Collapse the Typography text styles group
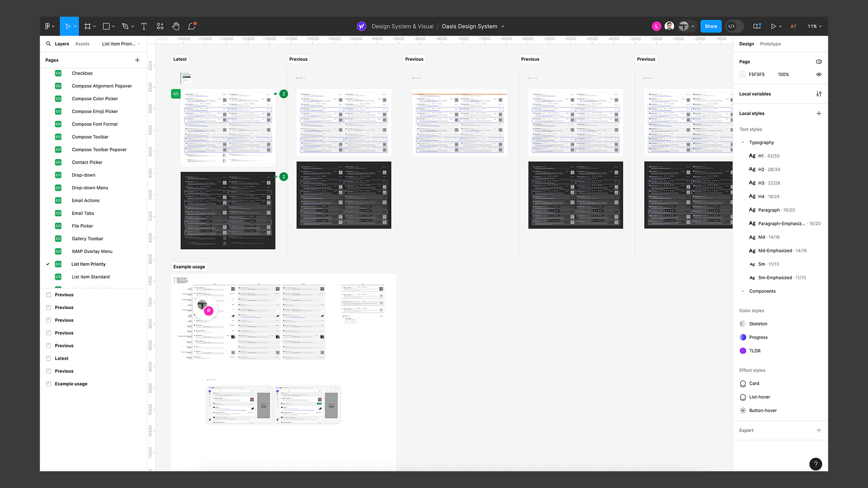Viewport: 868px width, 488px height. 743,142
